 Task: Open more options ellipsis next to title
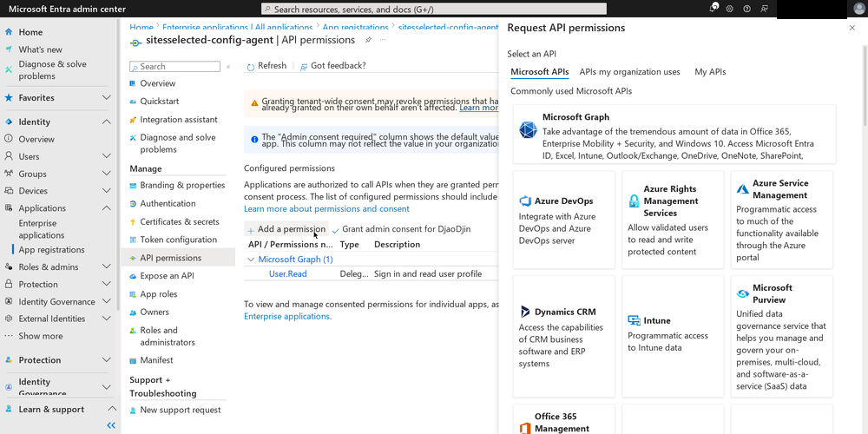pos(383,40)
